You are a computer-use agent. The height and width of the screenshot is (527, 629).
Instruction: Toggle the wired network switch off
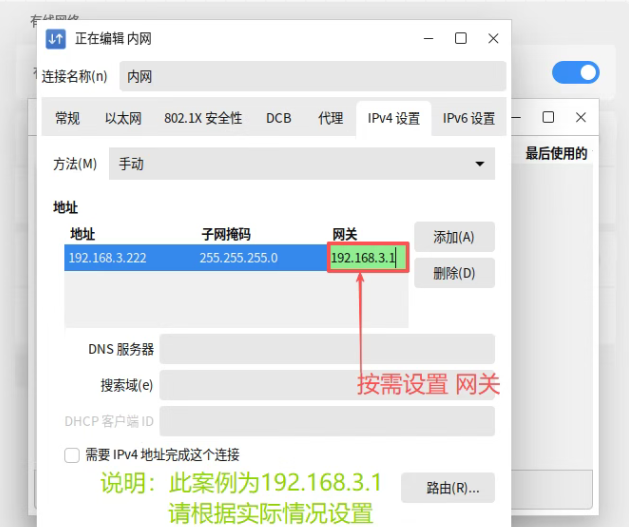tap(575, 72)
